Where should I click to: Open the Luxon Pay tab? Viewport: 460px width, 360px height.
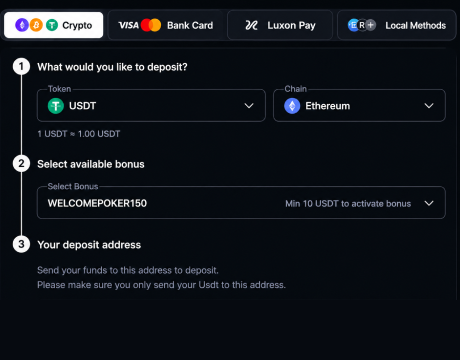pos(280,25)
